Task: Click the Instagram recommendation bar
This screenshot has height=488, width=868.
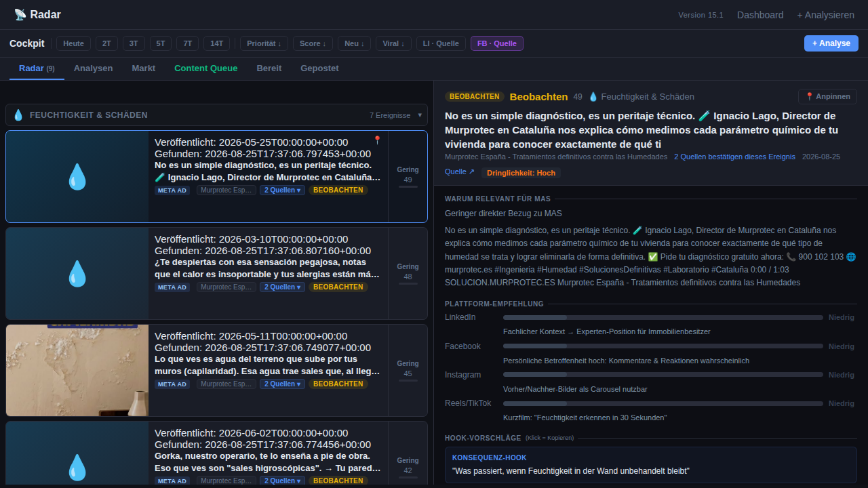Action: tap(663, 375)
